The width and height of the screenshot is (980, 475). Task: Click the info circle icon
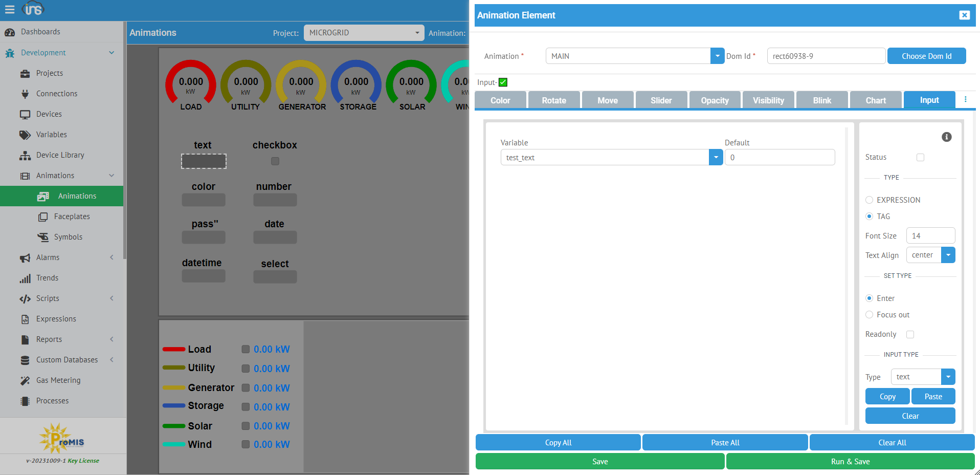click(x=947, y=137)
